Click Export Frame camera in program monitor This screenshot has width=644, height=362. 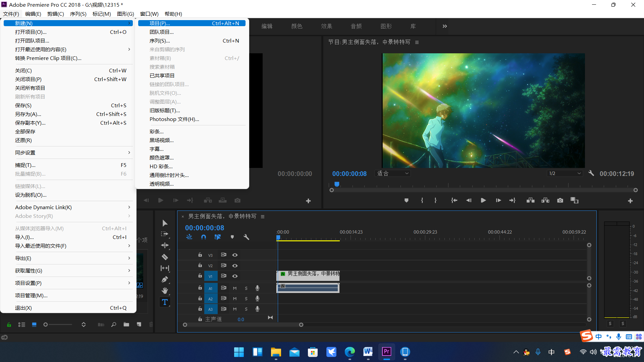click(x=560, y=200)
